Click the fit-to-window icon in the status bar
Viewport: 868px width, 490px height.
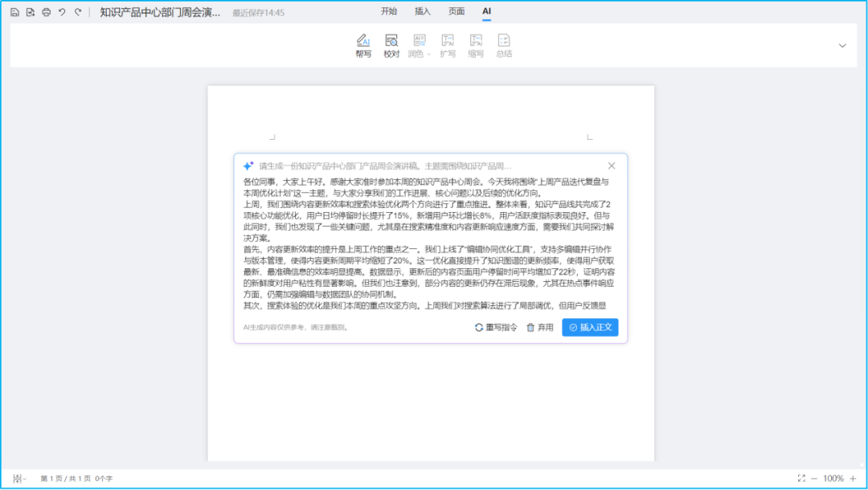(801, 478)
